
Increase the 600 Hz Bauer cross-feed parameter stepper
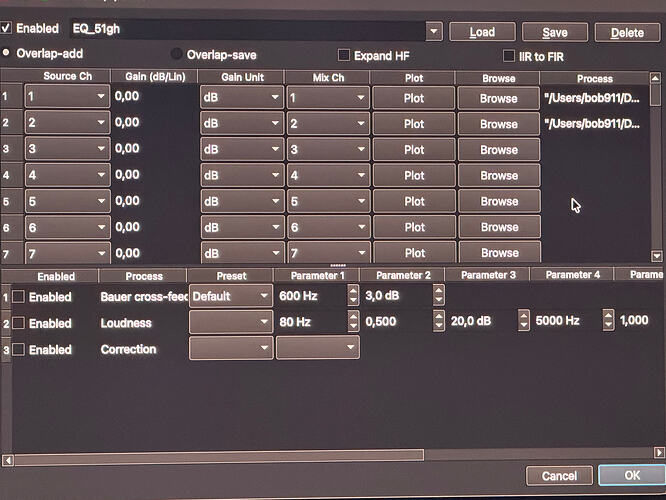(x=353, y=291)
